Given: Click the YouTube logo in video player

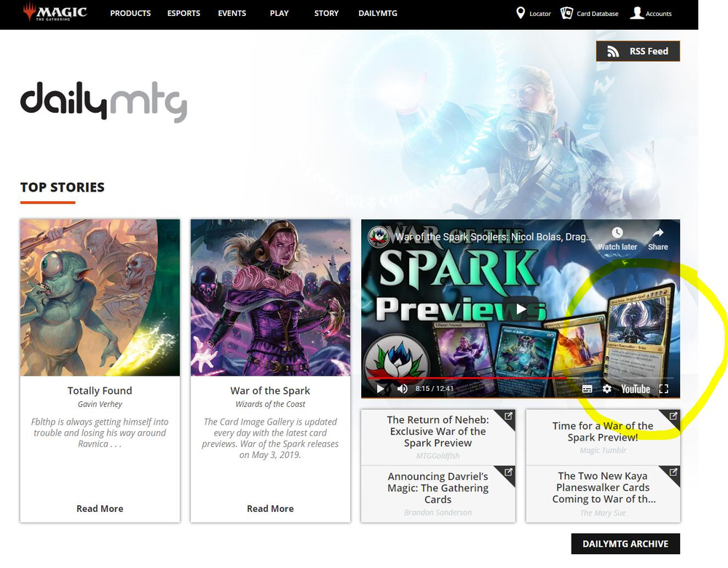Looking at the screenshot, I should [635, 389].
